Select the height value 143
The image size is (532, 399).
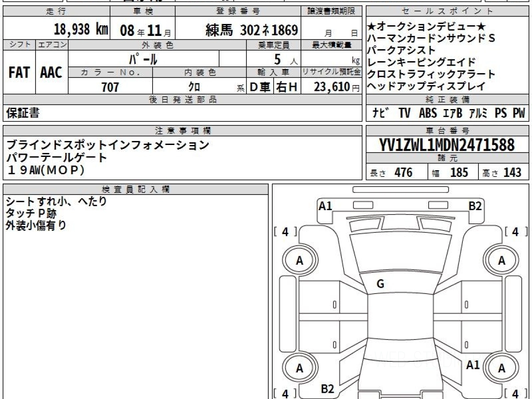coord(512,172)
